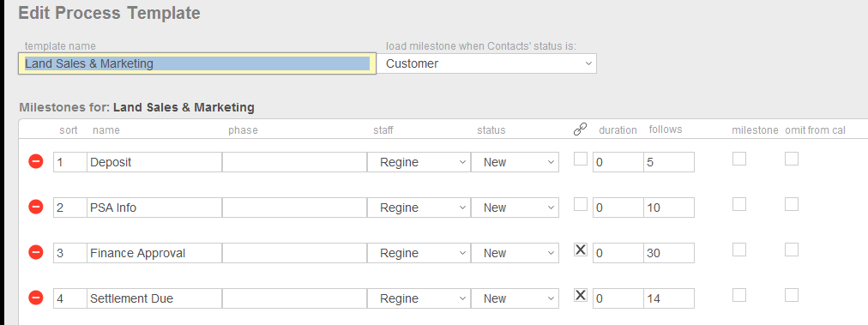
Task: Click the 'template name' label
Action: (x=60, y=46)
